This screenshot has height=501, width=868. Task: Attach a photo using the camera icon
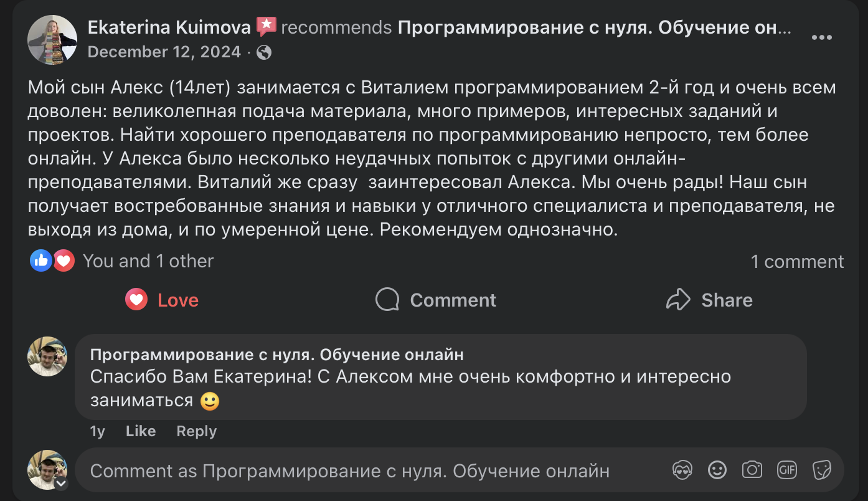752,471
